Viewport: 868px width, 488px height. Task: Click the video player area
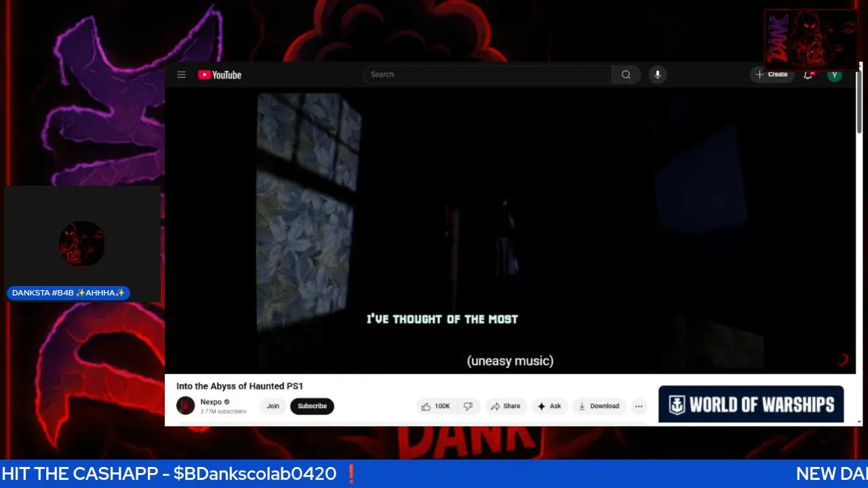click(510, 231)
